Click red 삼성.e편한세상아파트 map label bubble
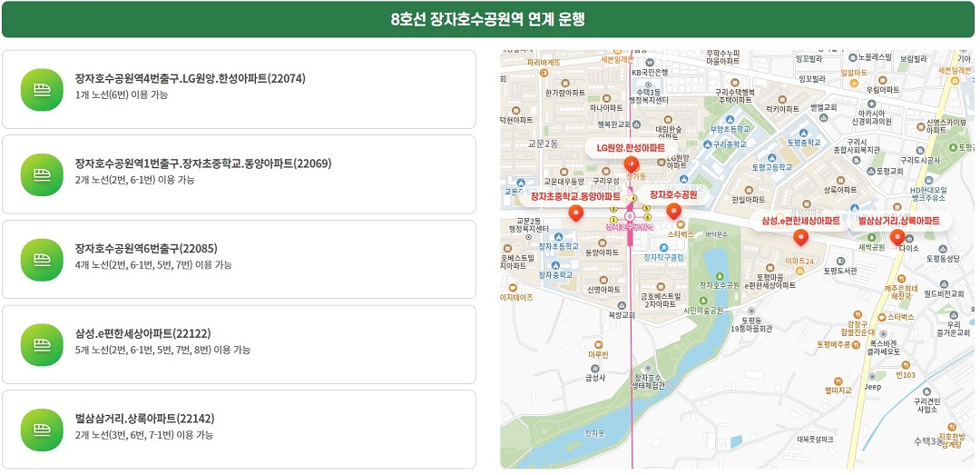Viewport: 980px width, 475px height. click(800, 221)
